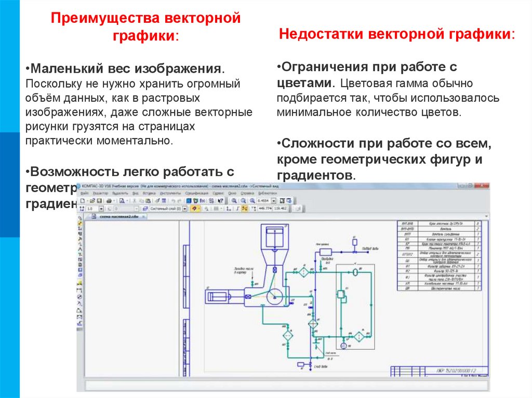This screenshot has width=532, height=398.
Task: Click the bottom-most icon of the left tool panel
Action: (80, 323)
